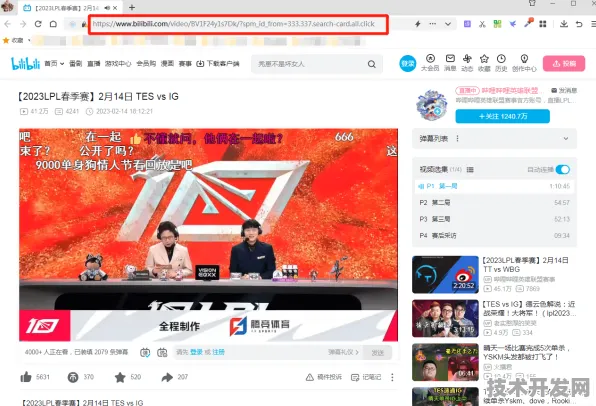Viewport: 596px width, 406px height.
Task: Click the site search input field
Action: pyautogui.click(x=310, y=64)
